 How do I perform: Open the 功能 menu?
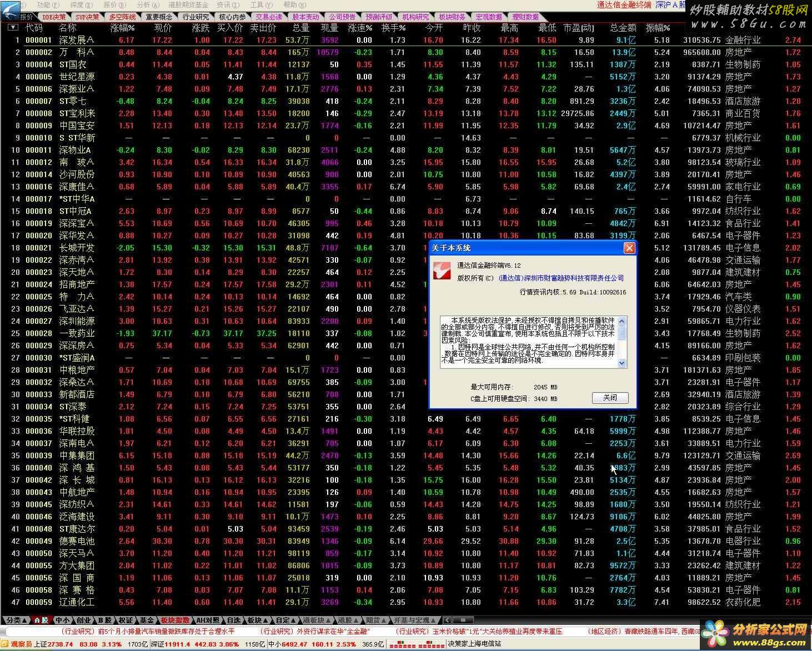point(48,5)
